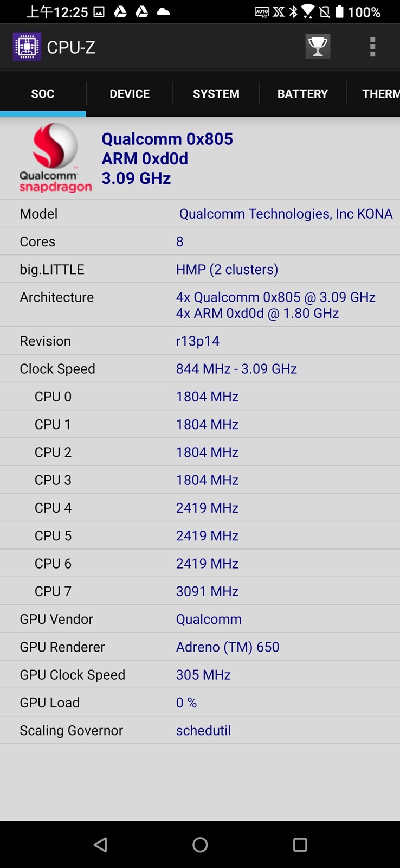This screenshot has width=400, height=868.
Task: Open the BATTERY tab
Action: click(x=302, y=94)
